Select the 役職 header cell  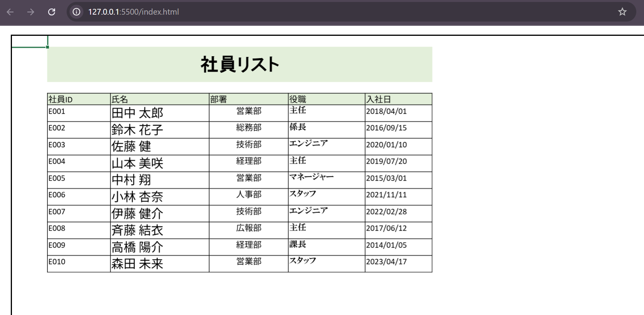(x=326, y=99)
